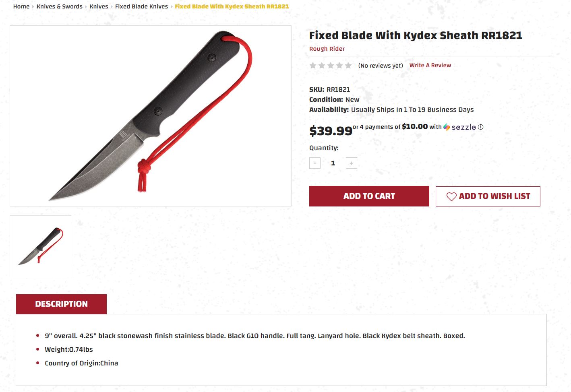Screen dimensions: 571x392
Task: Click the Sezzle logo
Action: [x=460, y=127]
